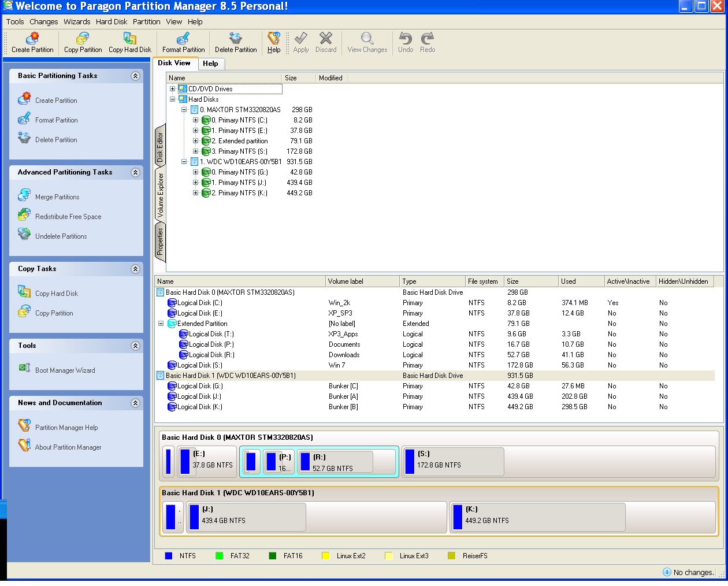
Task: Click the status bar info icon
Action: (x=667, y=572)
